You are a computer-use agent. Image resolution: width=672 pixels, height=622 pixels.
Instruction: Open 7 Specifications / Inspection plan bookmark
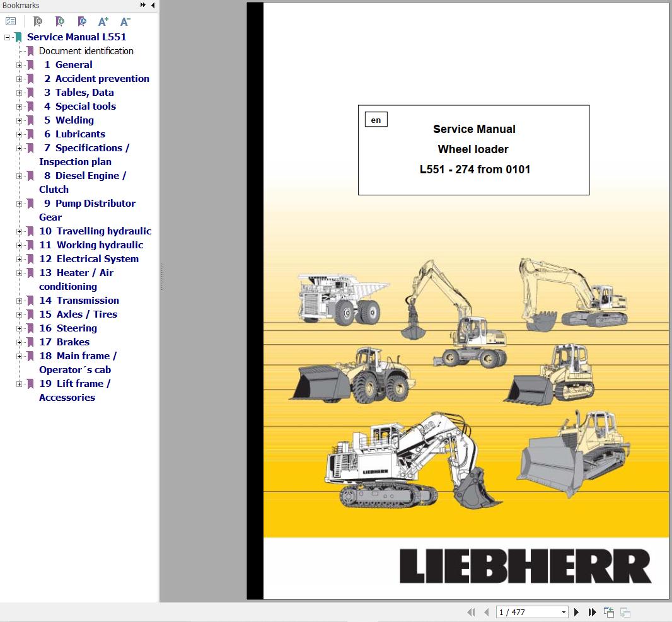click(x=84, y=154)
